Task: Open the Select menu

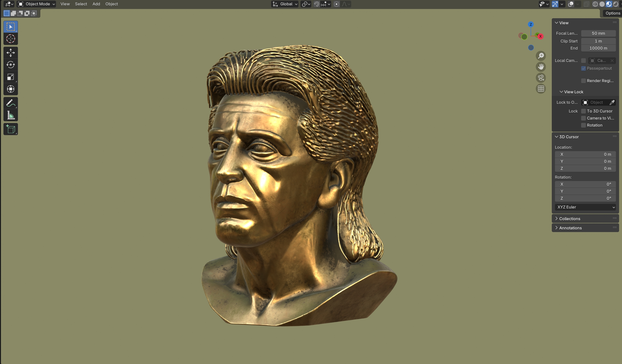Action: (x=81, y=4)
